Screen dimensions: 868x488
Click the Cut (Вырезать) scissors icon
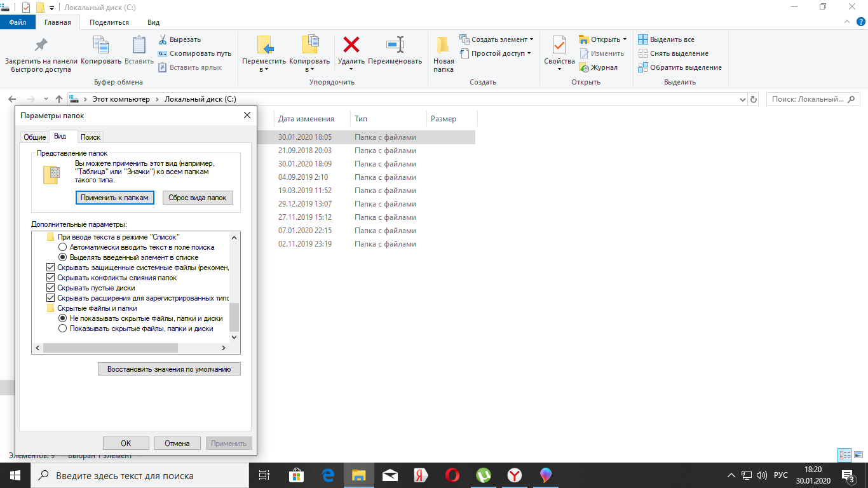coord(163,40)
